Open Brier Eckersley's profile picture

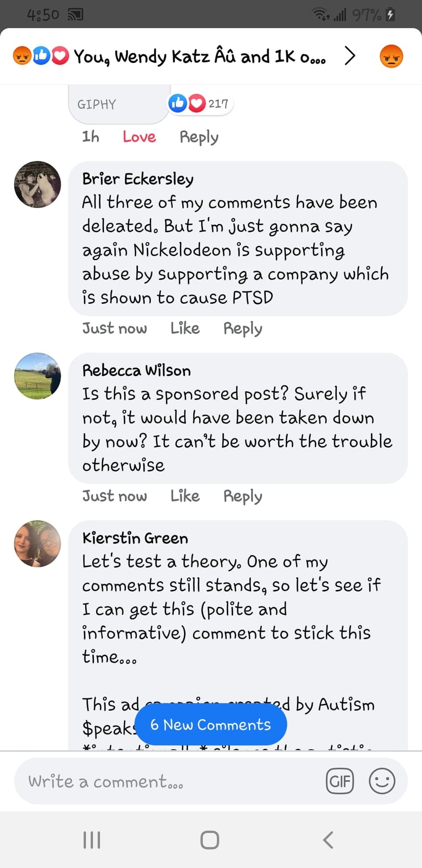pyautogui.click(x=38, y=185)
